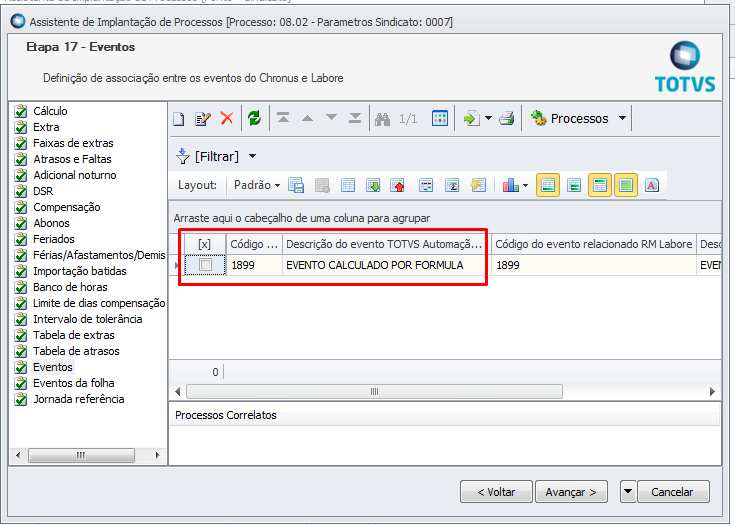This screenshot has height=525, width=735.
Task: Click the grid scrollbar right arrow
Action: (712, 391)
